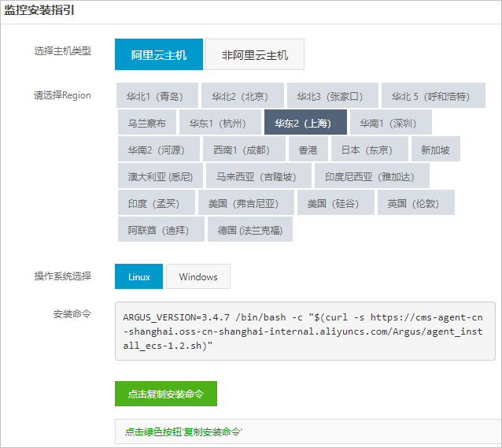This screenshot has height=448, width=502.
Task: Choose region 华北3（张家口）
Action: 333,95
